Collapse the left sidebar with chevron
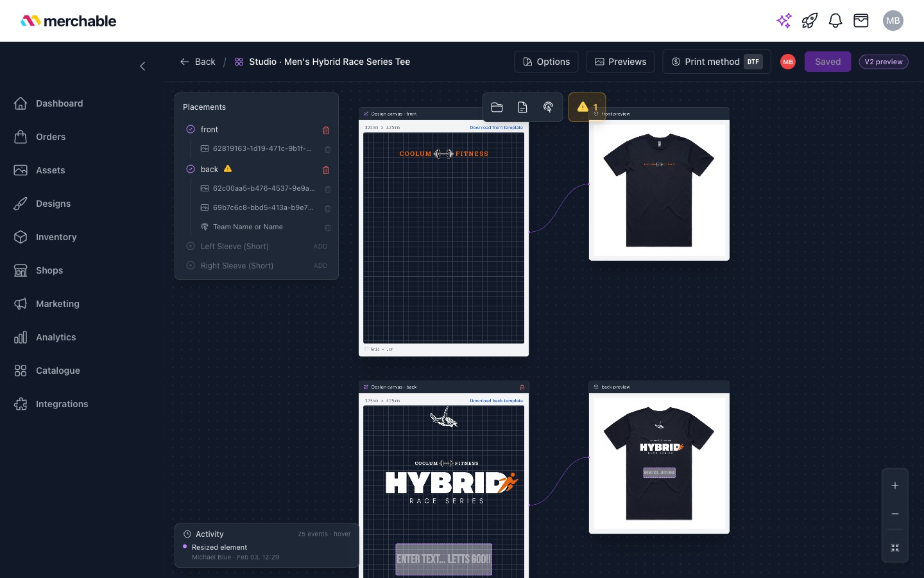This screenshot has height=578, width=924. coord(142,66)
